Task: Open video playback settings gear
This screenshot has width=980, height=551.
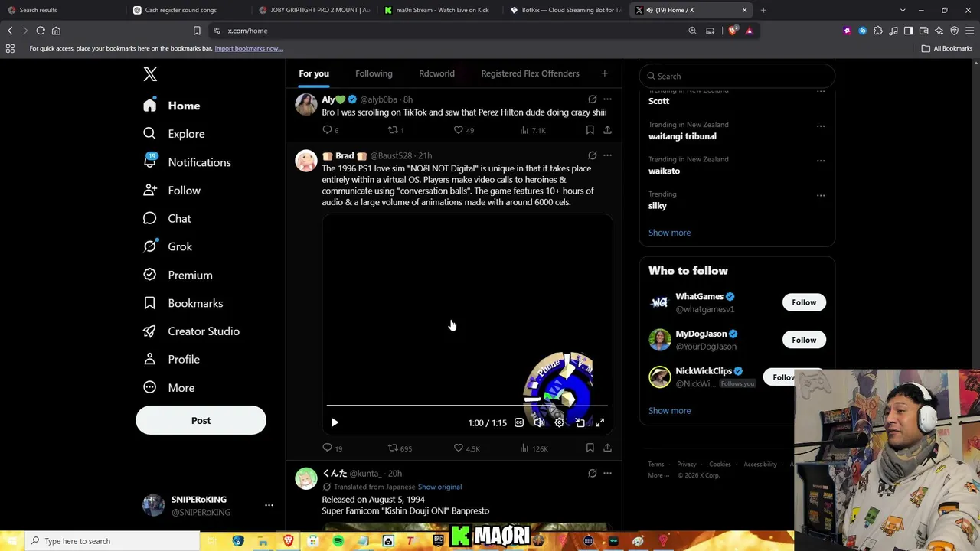Action: coord(560,422)
